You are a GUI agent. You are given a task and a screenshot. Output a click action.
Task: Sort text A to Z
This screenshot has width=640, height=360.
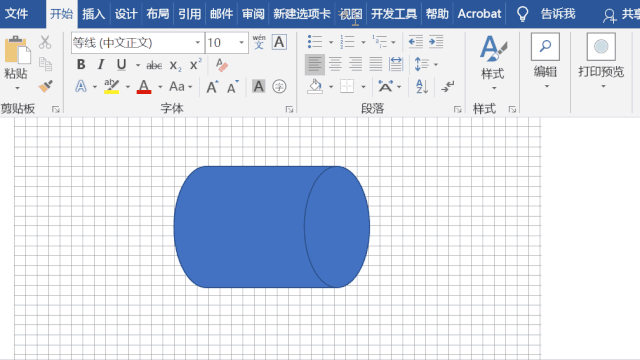point(422,87)
